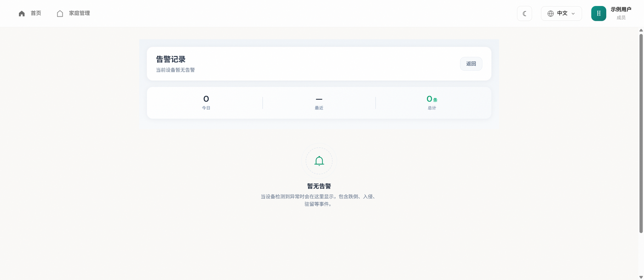
Task: Click the globe language icon
Action: tap(551, 13)
